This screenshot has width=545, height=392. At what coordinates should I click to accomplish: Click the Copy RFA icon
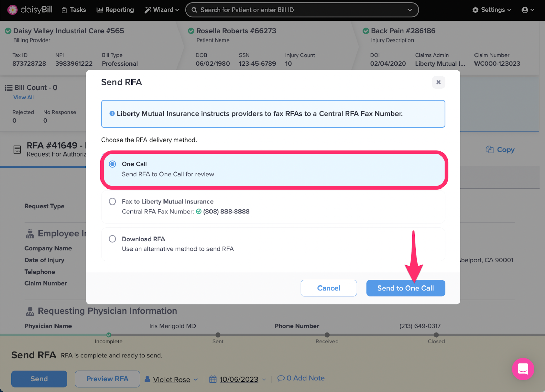pos(489,149)
